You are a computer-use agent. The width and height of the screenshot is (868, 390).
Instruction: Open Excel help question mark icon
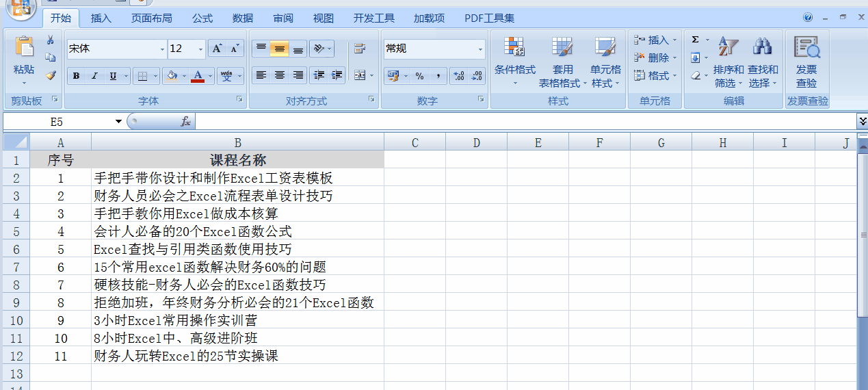808,17
